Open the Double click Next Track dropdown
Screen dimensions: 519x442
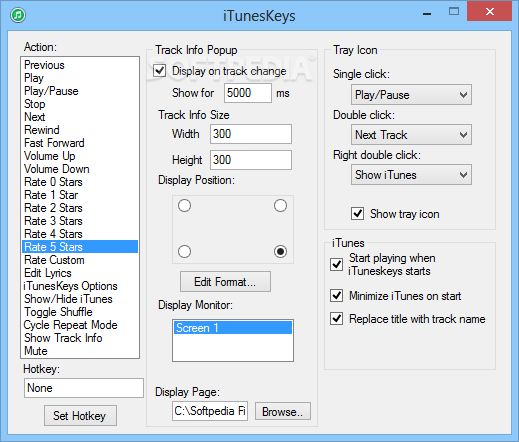411,135
